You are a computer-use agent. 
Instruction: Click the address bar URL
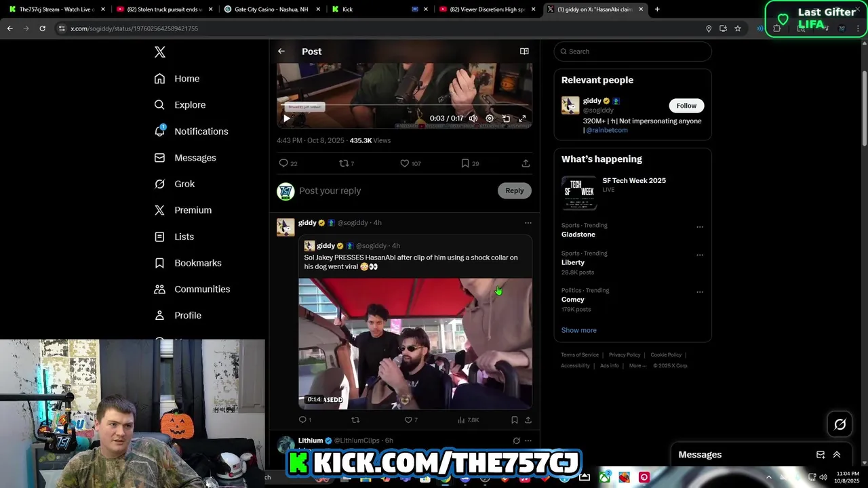coord(134,28)
